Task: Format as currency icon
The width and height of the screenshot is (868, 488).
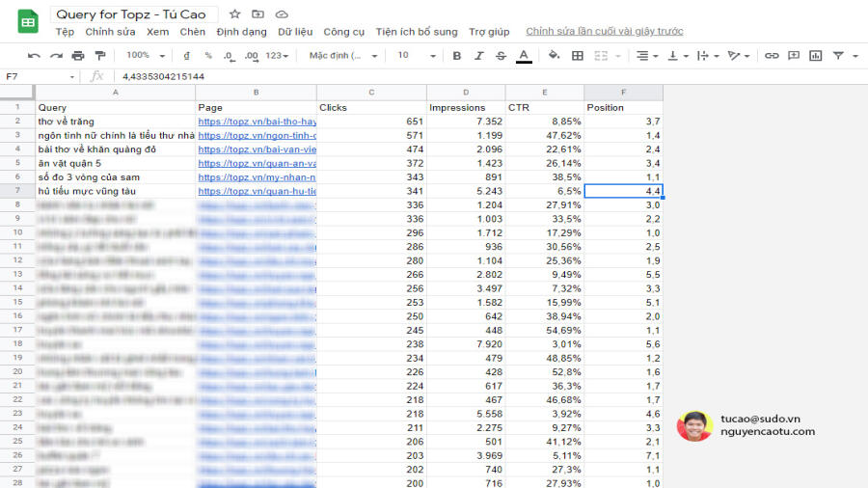Action: (x=186, y=55)
